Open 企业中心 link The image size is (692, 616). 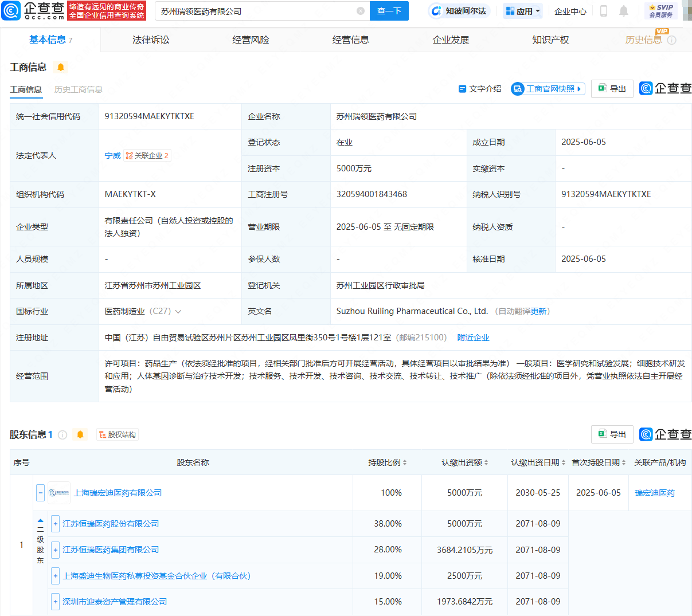click(570, 11)
